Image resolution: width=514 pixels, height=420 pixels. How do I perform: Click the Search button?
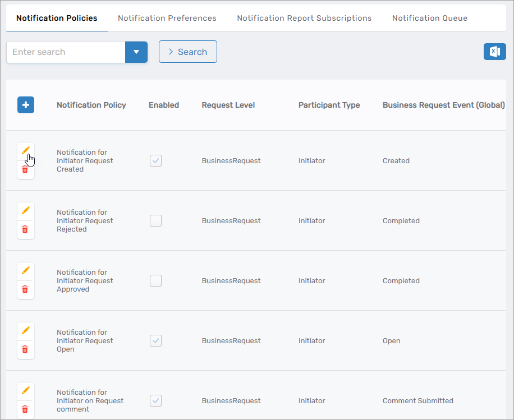(187, 51)
